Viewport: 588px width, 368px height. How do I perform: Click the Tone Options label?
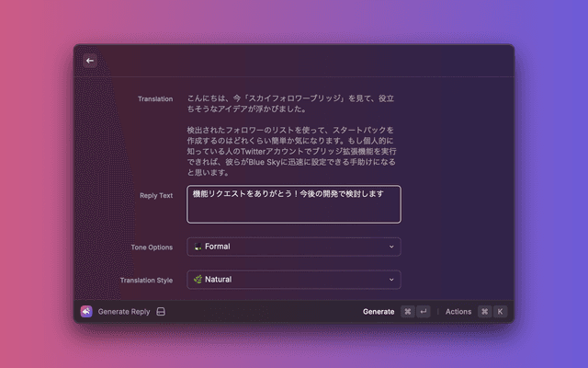tap(153, 247)
